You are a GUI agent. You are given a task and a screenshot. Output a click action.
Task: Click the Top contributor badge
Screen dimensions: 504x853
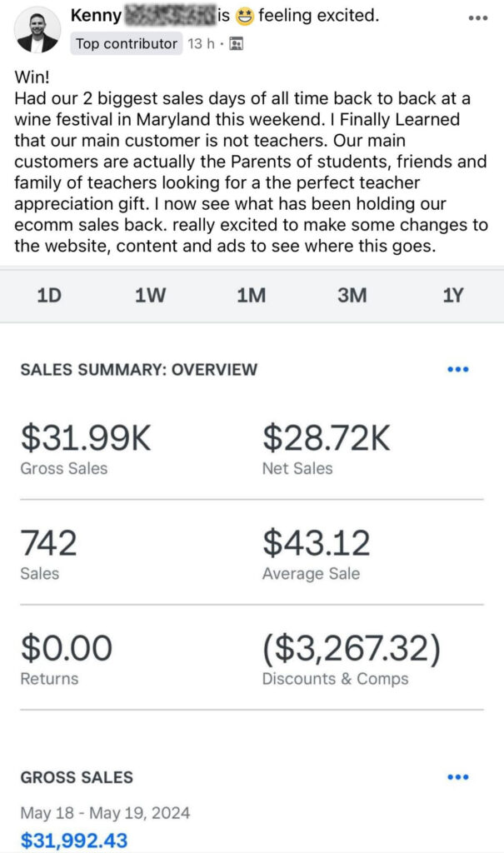127,44
